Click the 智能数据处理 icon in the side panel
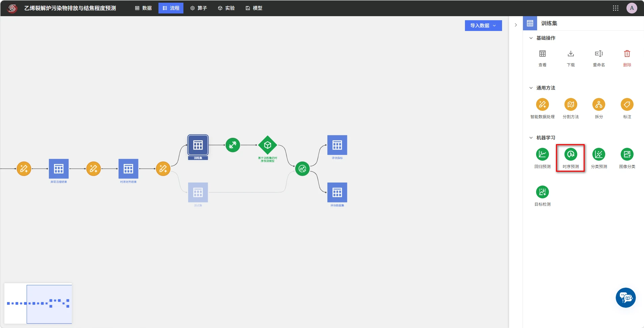 tap(542, 104)
